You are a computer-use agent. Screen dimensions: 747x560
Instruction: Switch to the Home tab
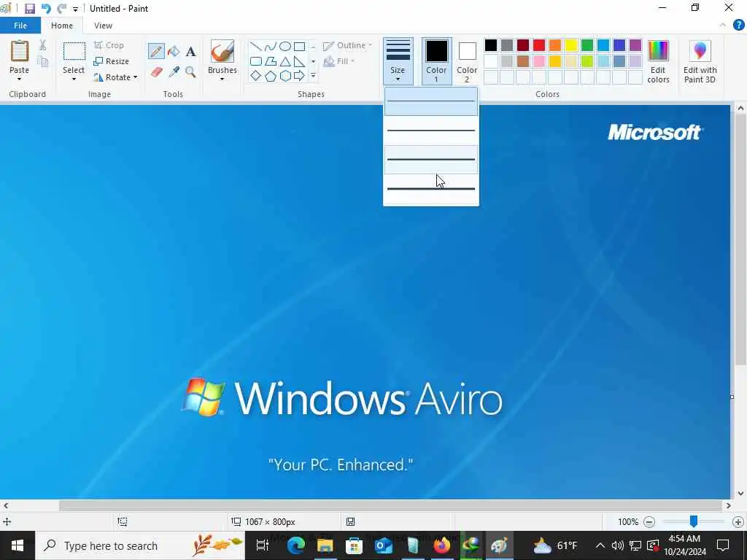tap(62, 26)
